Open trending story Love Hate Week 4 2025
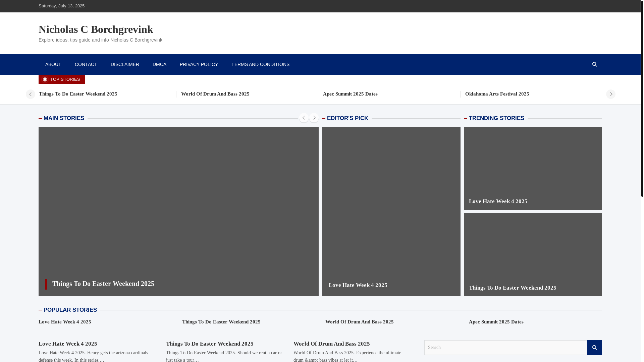644x362 pixels. coord(498,201)
